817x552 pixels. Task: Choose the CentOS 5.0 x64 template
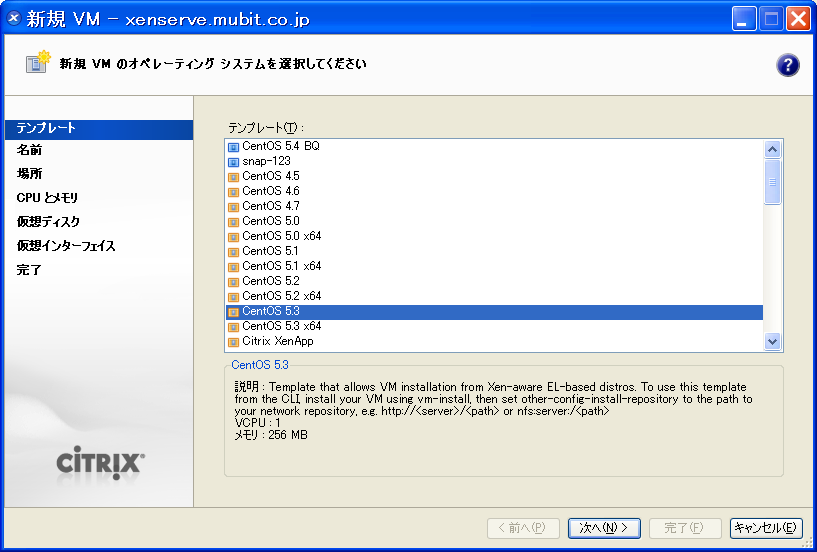(282, 236)
